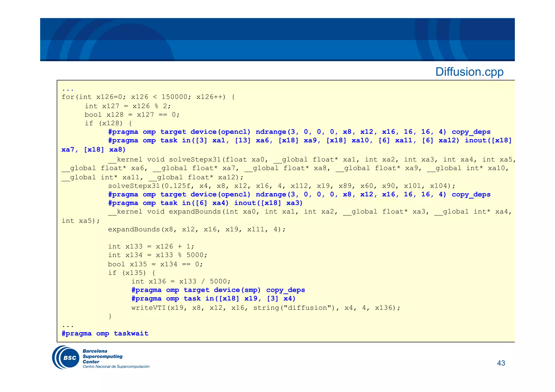Click the pragma omp task in([6] xa4) line
The height and width of the screenshot is (392, 555).
[x=205, y=203]
